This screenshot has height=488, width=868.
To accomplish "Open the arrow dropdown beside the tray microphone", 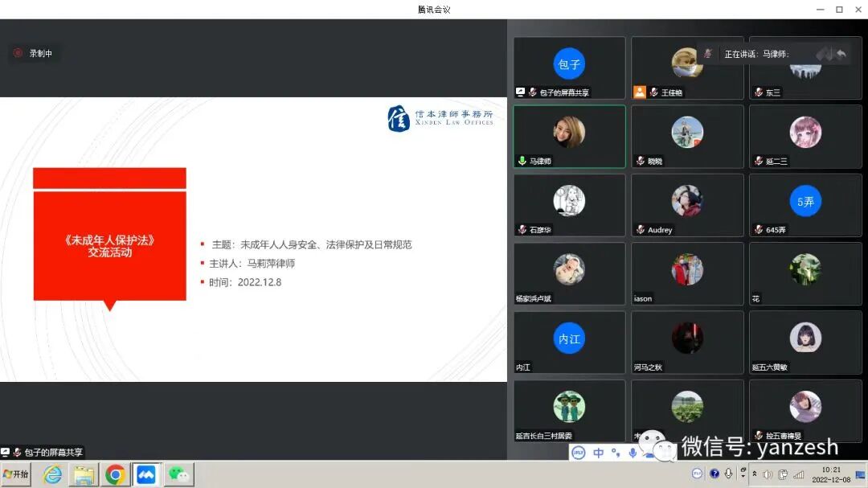I will 743,476.
